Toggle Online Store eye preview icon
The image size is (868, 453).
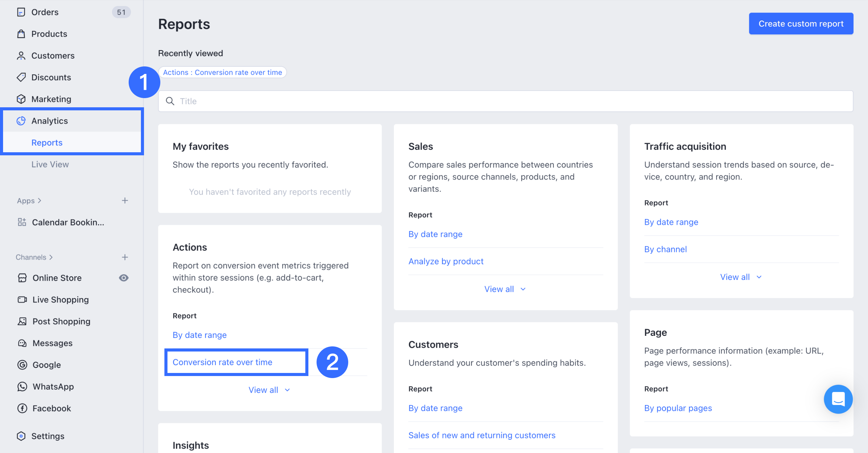[x=124, y=278]
